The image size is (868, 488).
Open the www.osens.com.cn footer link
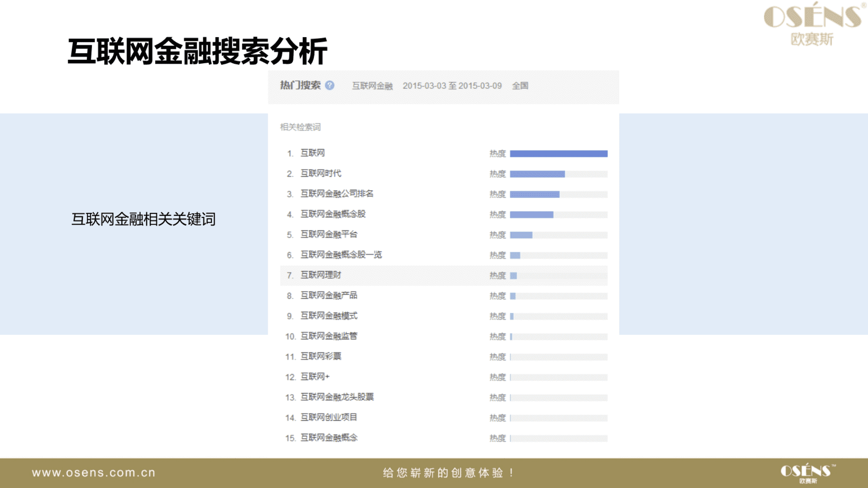[x=94, y=473]
